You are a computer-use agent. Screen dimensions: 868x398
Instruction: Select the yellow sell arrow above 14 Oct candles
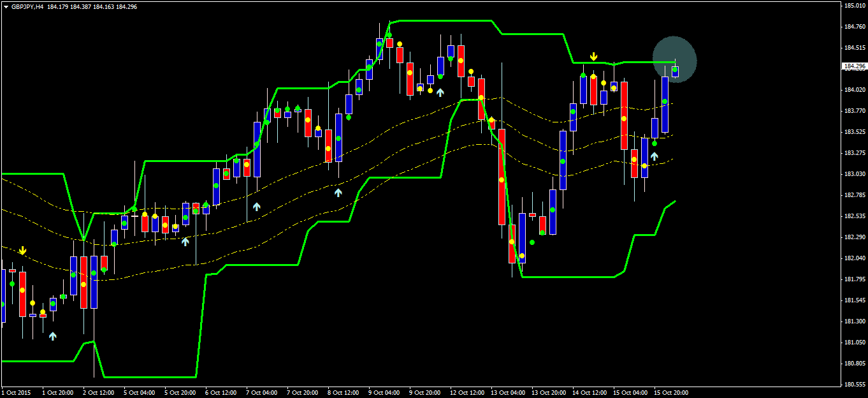[593, 57]
